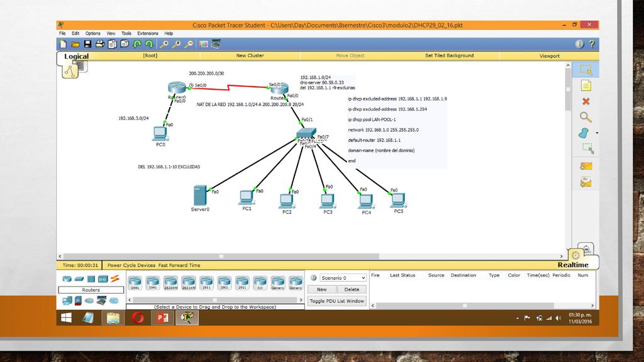Viewport: 644px width, 362px height.
Task: Click the New file toolbar icon
Action: coord(64,44)
